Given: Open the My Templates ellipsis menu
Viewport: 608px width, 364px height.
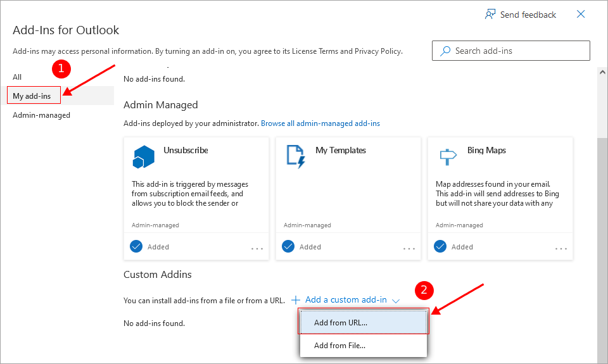Looking at the screenshot, I should click(408, 248).
